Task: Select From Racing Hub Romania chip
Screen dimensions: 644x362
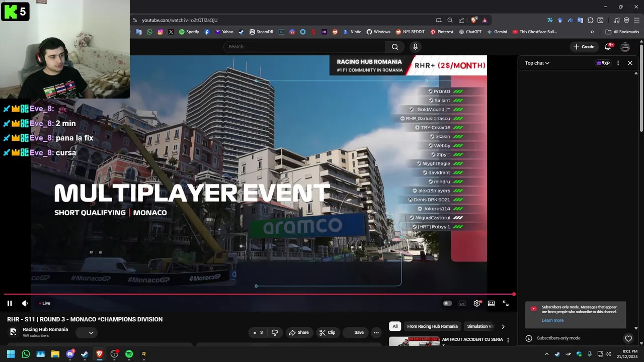Action: point(432,326)
